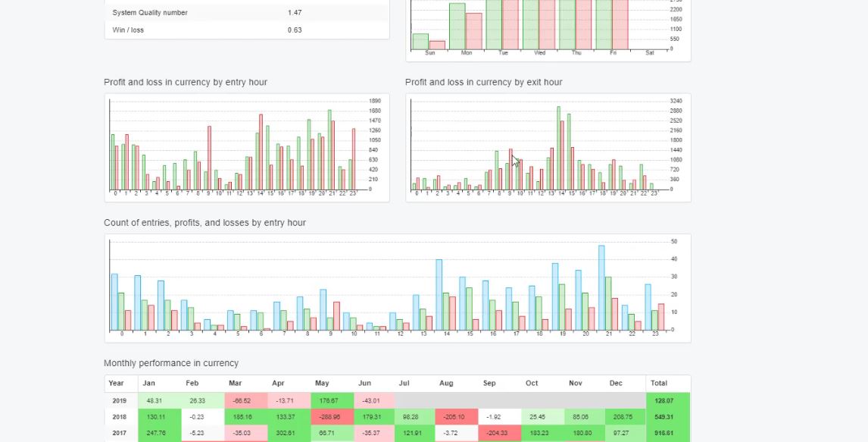Select the Win / loss row
868x442 pixels.
tap(247, 30)
